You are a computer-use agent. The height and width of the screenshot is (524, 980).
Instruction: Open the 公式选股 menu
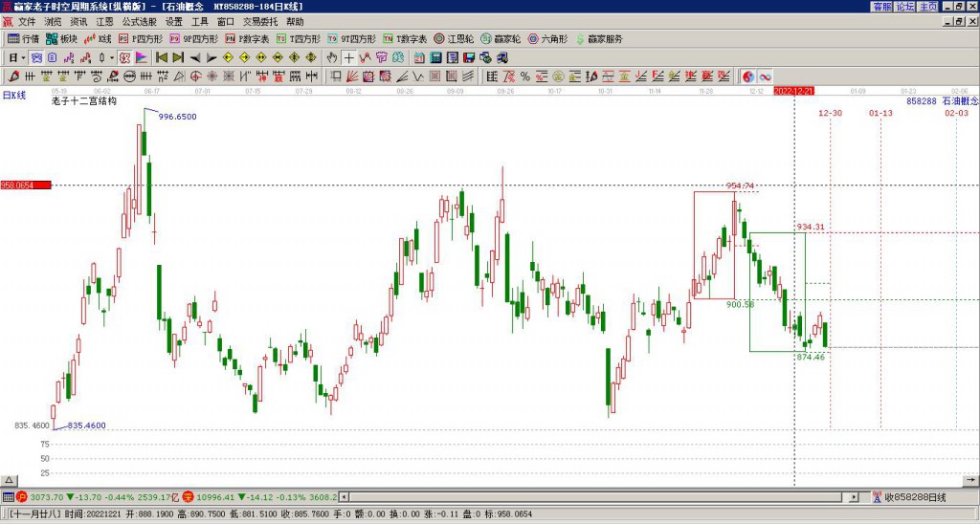pyautogui.click(x=140, y=22)
